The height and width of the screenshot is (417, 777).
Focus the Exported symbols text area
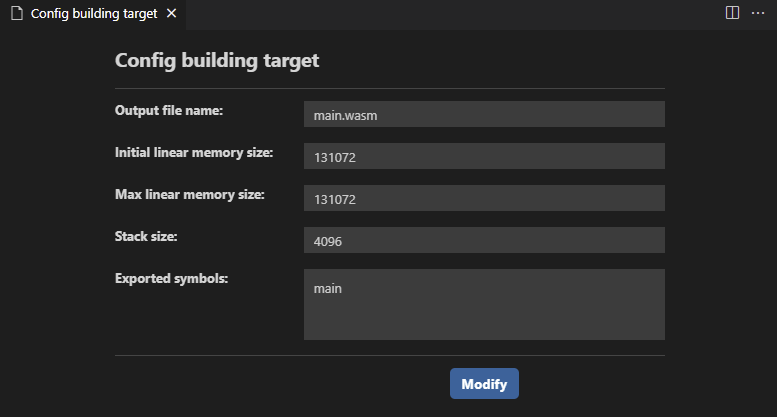[x=484, y=304]
